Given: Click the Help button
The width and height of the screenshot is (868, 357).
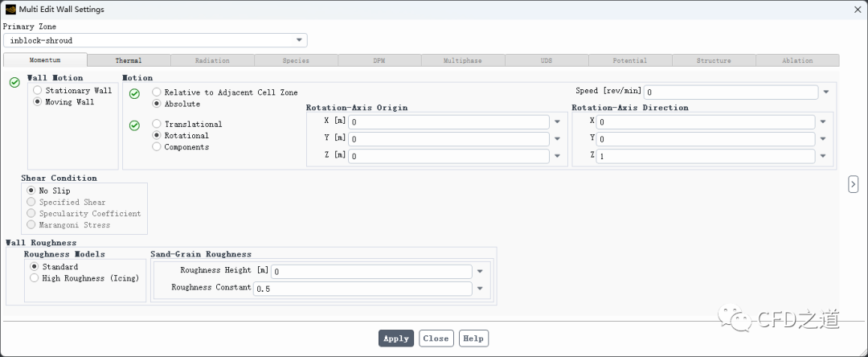Looking at the screenshot, I should (x=473, y=339).
